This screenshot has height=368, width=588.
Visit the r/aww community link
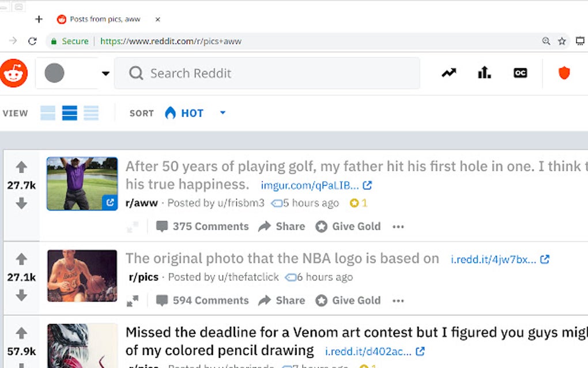[141, 202]
